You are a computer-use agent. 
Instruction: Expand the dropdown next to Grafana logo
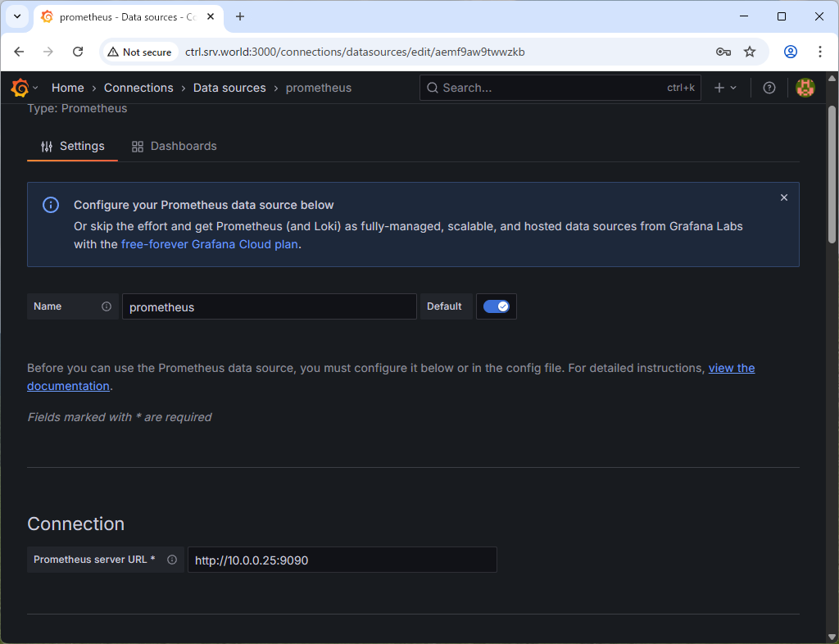pos(35,88)
